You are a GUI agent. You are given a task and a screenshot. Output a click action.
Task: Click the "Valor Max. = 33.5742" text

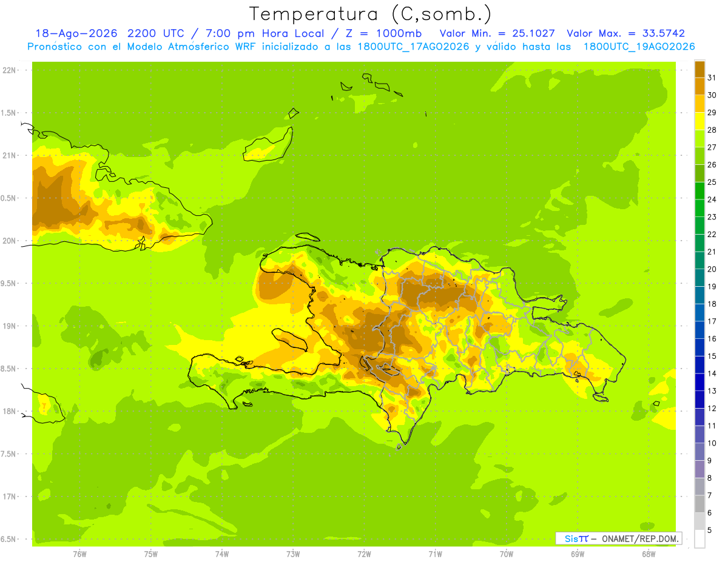click(625, 33)
